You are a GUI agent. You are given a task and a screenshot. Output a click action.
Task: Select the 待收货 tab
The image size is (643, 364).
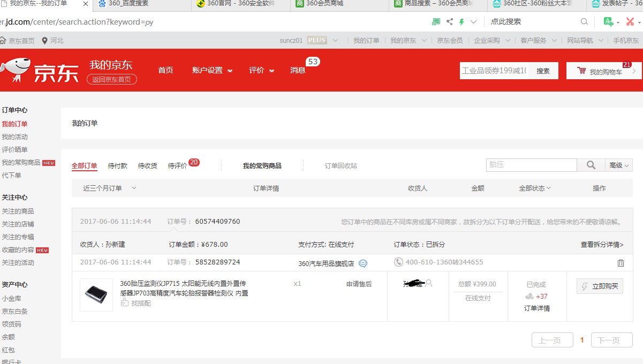click(148, 166)
